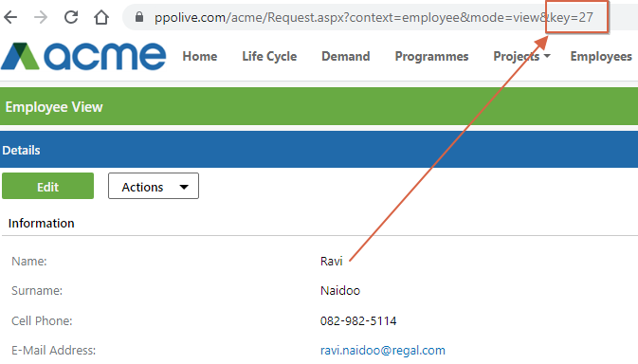
Task: Open the Employees navigation item
Action: (601, 56)
